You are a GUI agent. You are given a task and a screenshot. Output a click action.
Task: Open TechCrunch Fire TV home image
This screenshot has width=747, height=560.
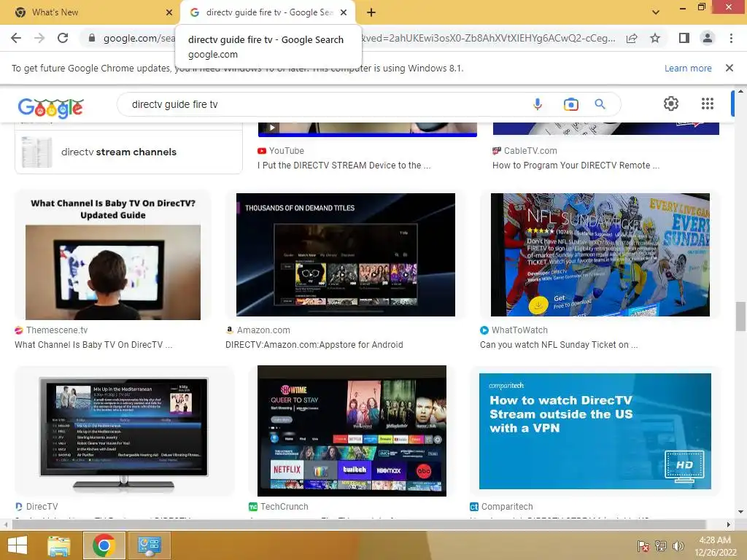[352, 431]
